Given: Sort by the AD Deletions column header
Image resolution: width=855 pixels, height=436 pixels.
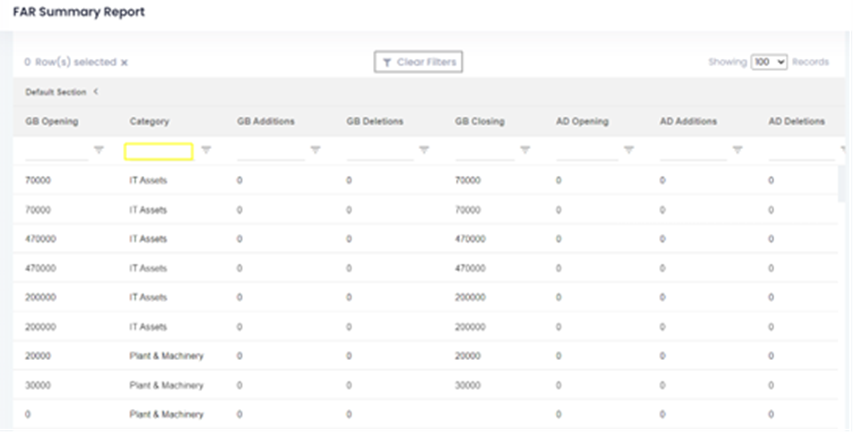Looking at the screenshot, I should click(797, 122).
